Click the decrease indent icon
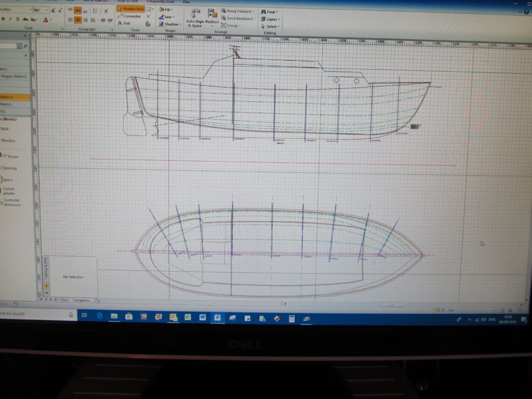The height and width of the screenshot is (399, 532). tap(103, 21)
